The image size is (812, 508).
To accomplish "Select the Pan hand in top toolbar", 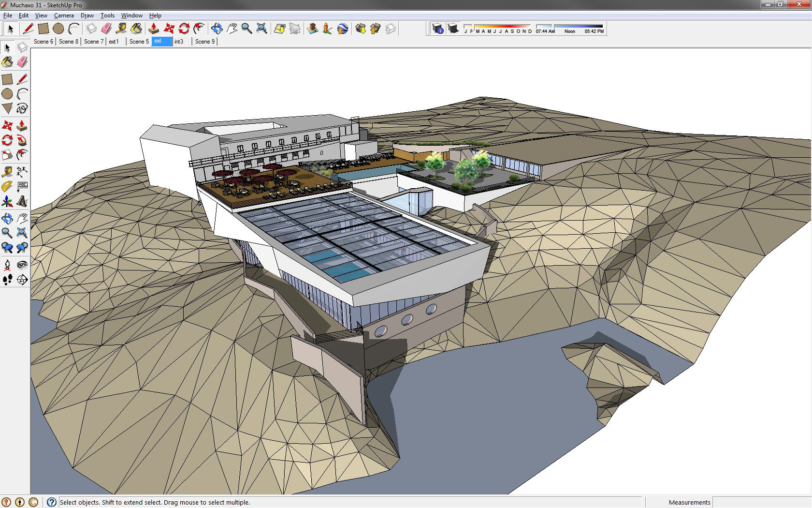I will point(232,29).
